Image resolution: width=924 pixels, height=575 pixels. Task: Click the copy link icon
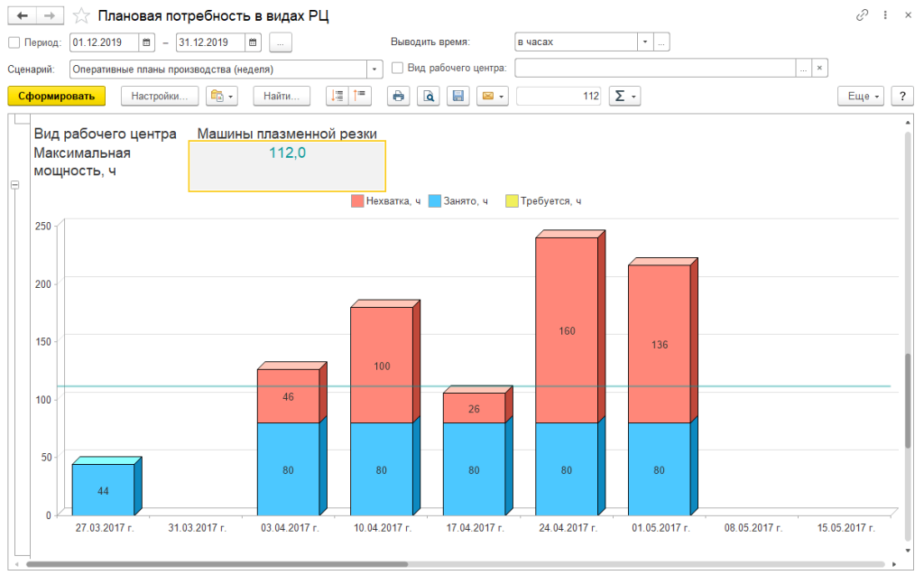863,15
